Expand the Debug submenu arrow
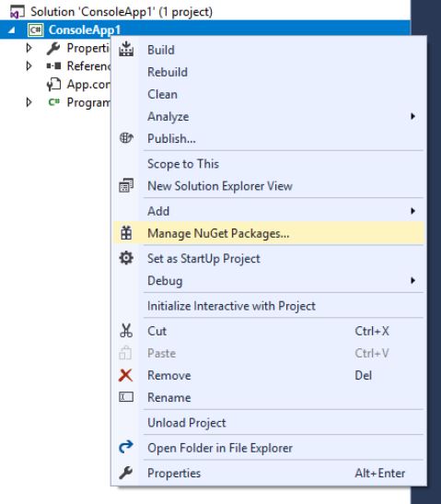This screenshot has height=504, width=441. coord(413,281)
